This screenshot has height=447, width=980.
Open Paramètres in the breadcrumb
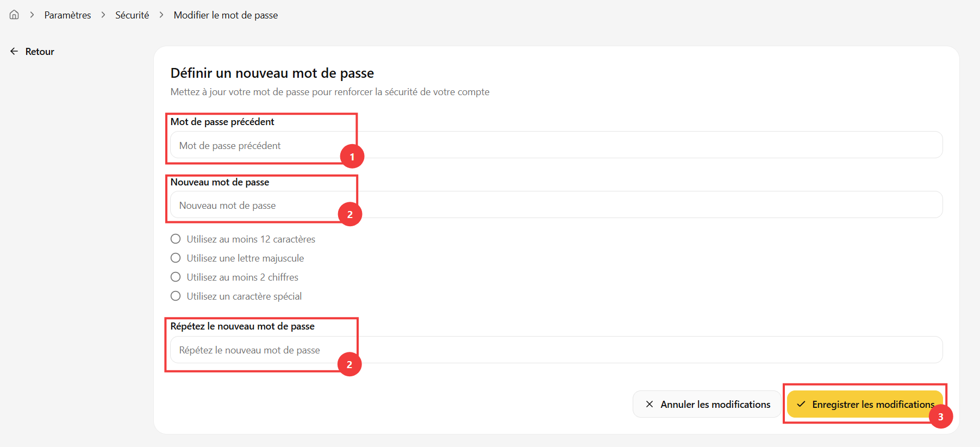click(x=68, y=15)
